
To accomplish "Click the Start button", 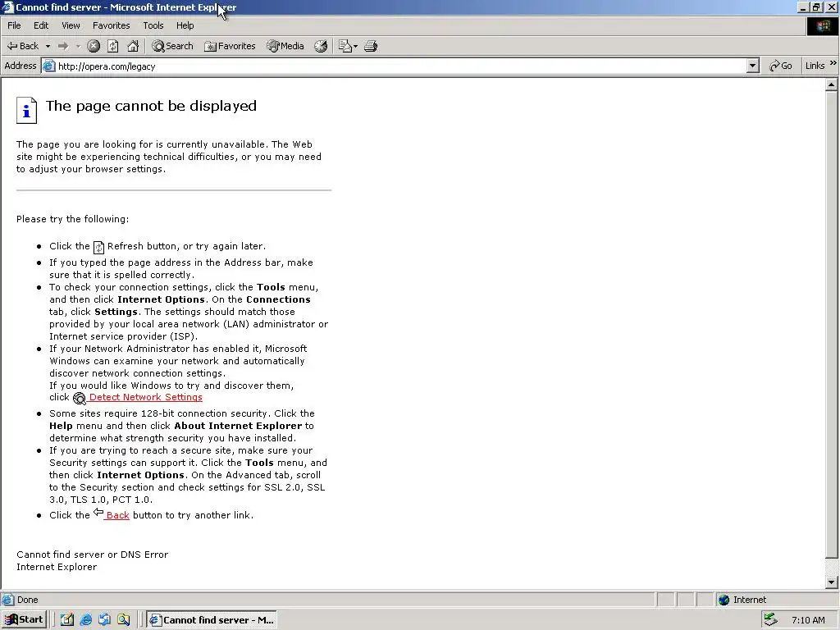I will 24,620.
